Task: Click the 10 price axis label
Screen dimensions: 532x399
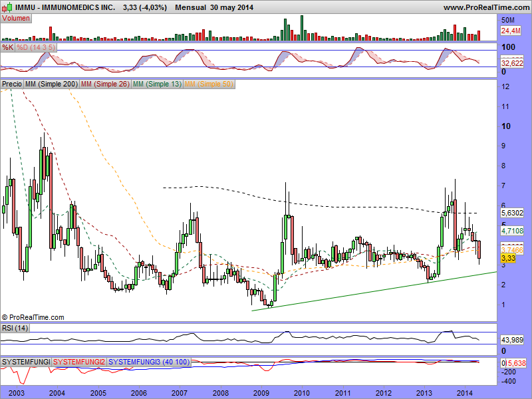Action: [x=506, y=126]
